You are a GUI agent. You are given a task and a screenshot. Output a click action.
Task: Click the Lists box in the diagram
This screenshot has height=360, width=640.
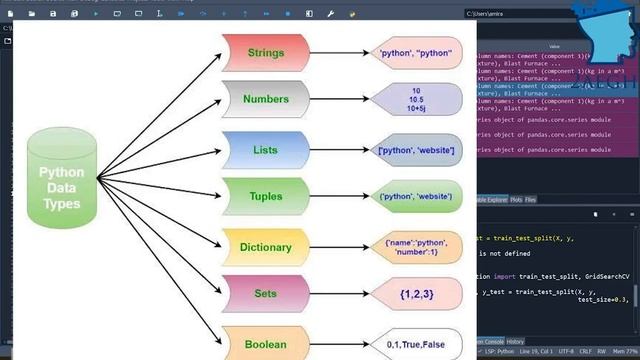[x=266, y=150]
